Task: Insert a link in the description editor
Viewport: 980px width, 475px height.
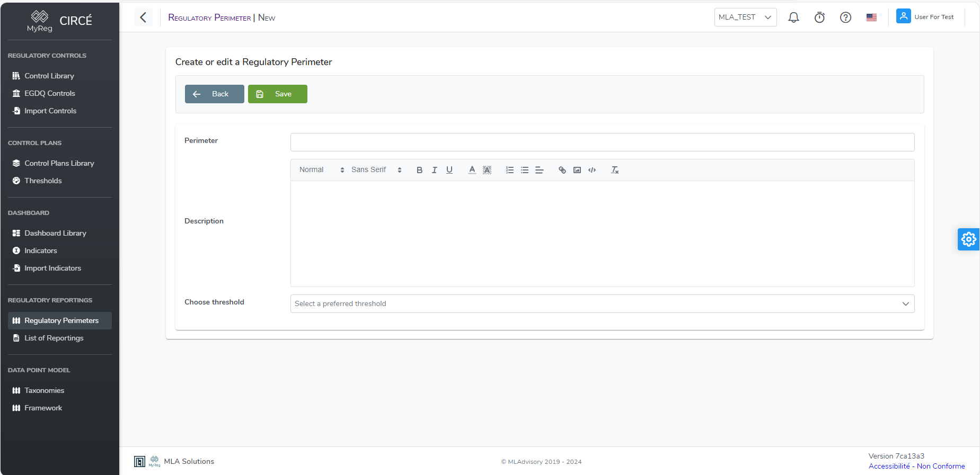Action: 562,170
